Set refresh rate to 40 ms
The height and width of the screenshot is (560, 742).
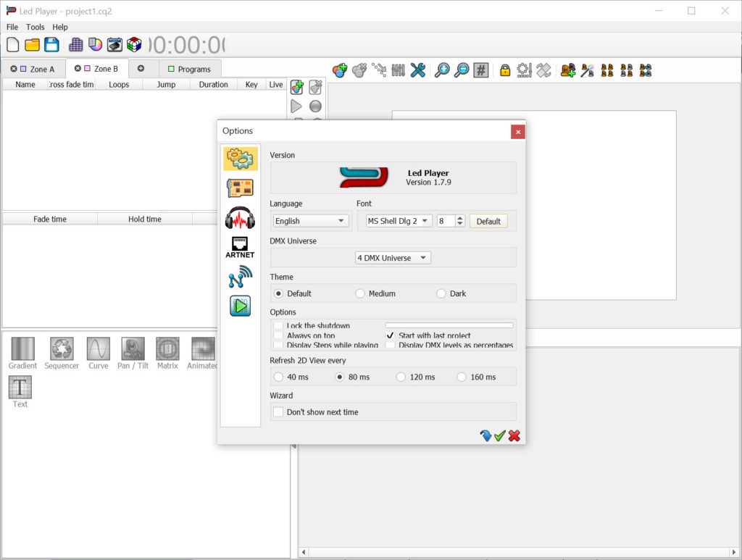(x=278, y=377)
